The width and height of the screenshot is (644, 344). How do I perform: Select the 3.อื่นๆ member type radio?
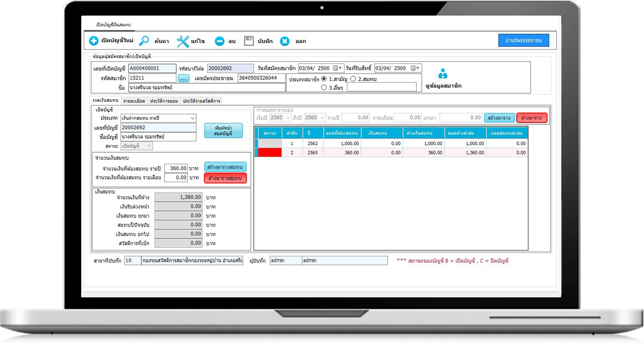[x=324, y=88]
